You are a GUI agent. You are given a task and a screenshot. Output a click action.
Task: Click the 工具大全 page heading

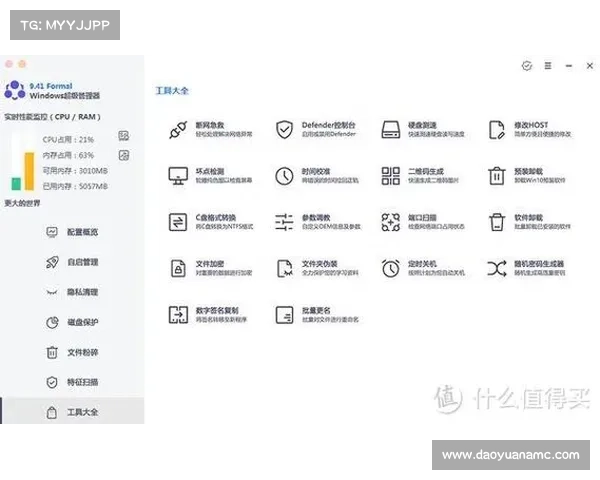click(x=172, y=91)
